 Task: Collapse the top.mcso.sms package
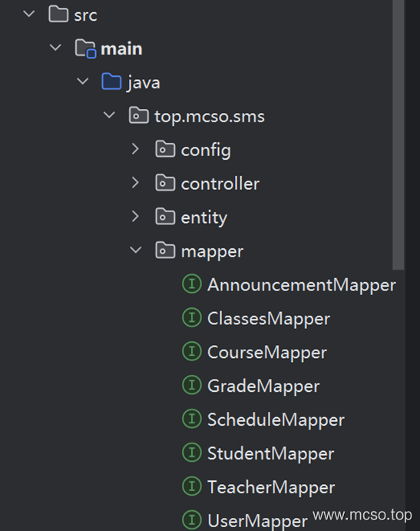109,115
